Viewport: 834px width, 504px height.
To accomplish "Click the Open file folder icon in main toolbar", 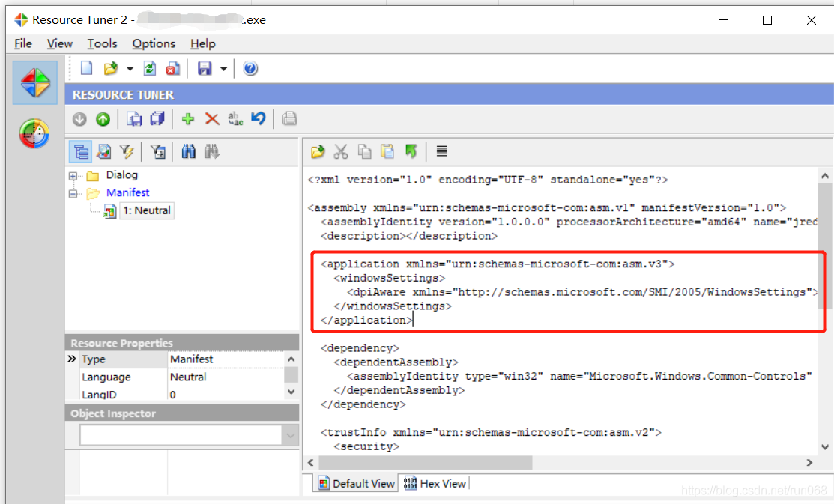I will [x=111, y=69].
